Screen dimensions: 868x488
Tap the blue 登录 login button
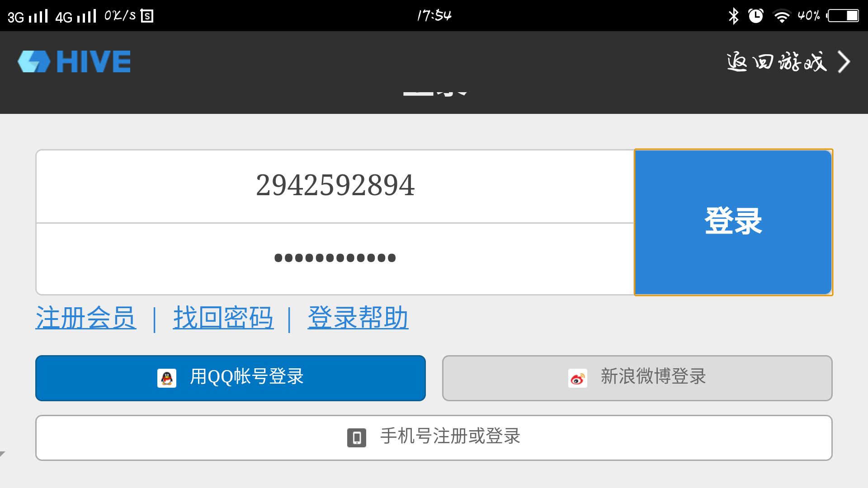[733, 222]
